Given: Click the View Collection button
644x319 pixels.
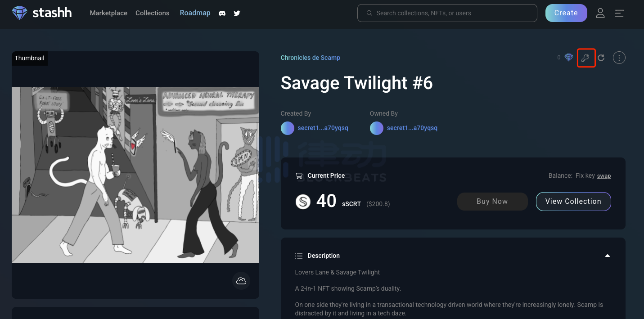Looking at the screenshot, I should tap(573, 202).
